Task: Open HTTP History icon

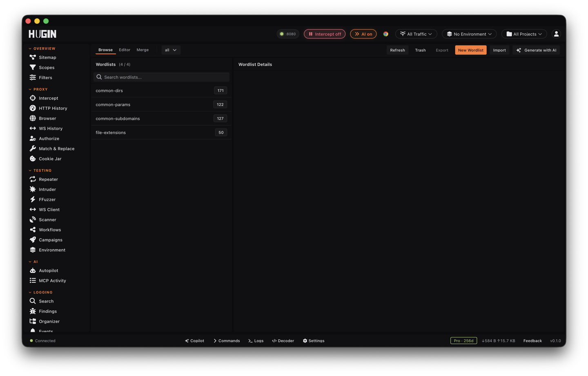Action: (x=33, y=108)
